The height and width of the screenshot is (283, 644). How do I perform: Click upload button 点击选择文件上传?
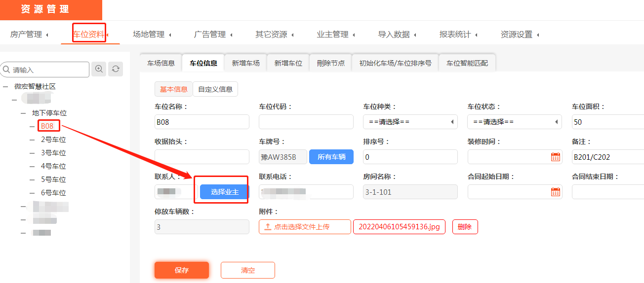coord(305,227)
